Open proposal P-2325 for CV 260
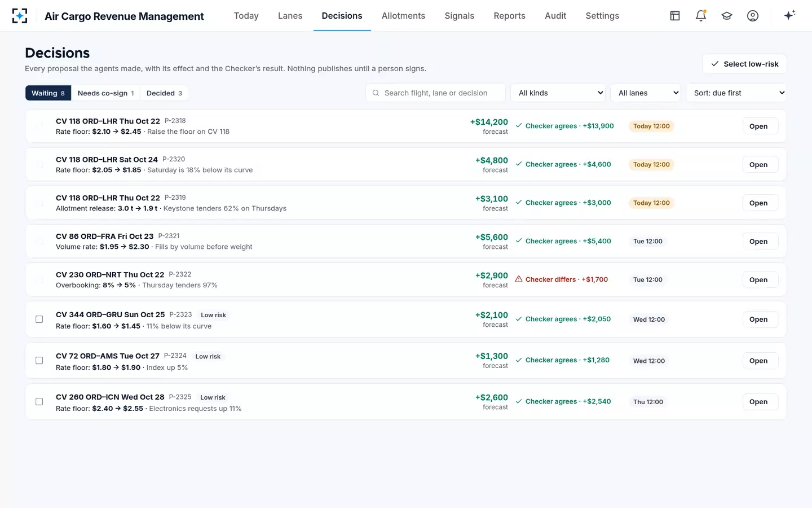This screenshot has width=812, height=508. click(760, 402)
